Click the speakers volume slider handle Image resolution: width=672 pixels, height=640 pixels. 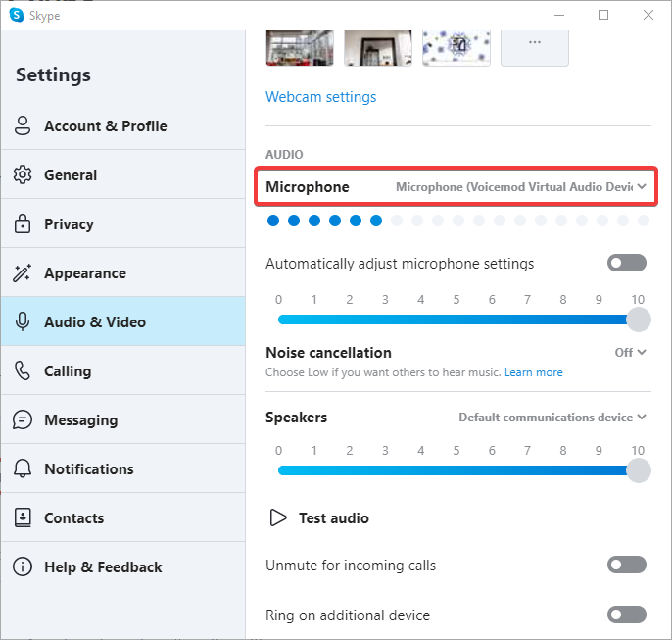coord(639,470)
